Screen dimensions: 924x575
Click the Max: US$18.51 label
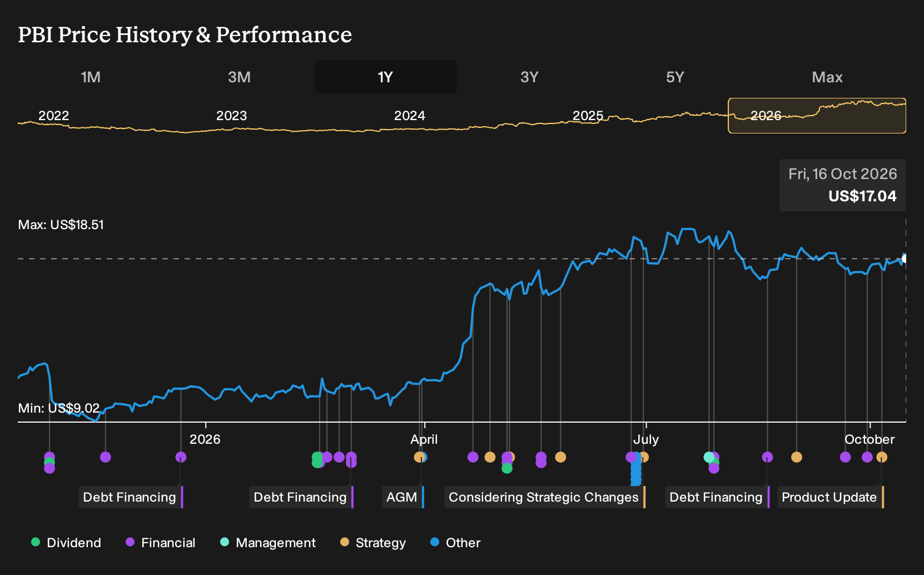[x=61, y=225]
